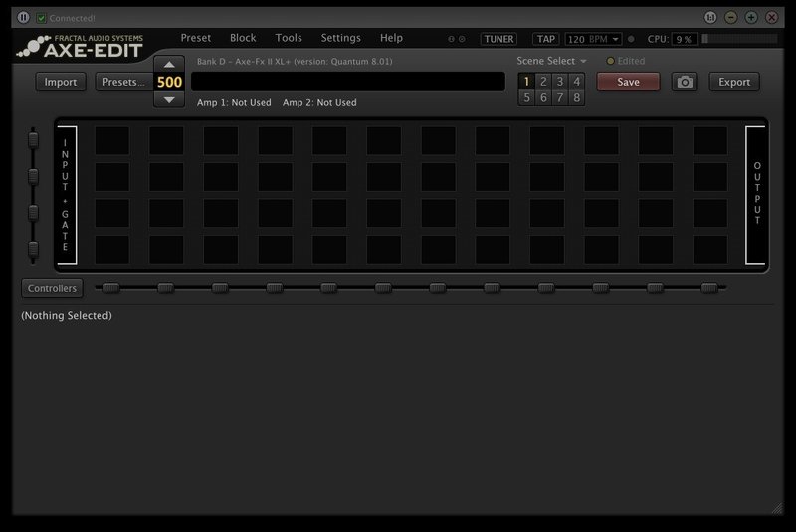796x532 pixels.
Task: Click the Axe-Edit logo
Action: 81,46
